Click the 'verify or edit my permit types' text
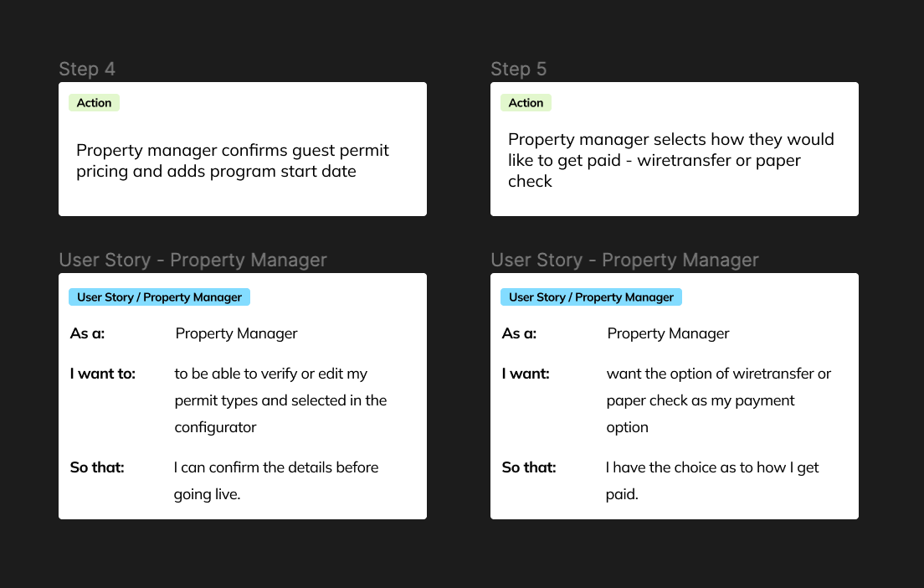This screenshot has width=924, height=588. point(280,400)
